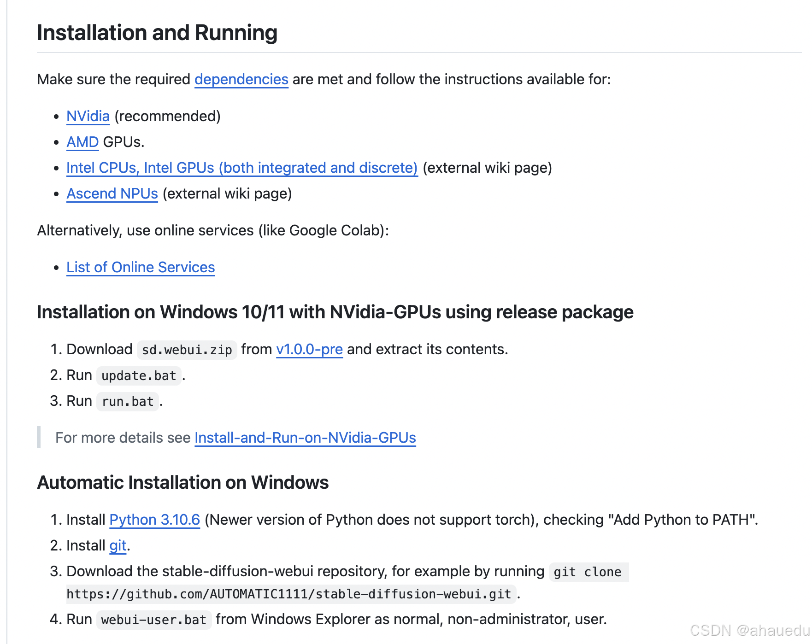This screenshot has height=644, width=812.
Task: Open Install-and-Run-on-NVidia-GPUs link
Action: (x=305, y=438)
